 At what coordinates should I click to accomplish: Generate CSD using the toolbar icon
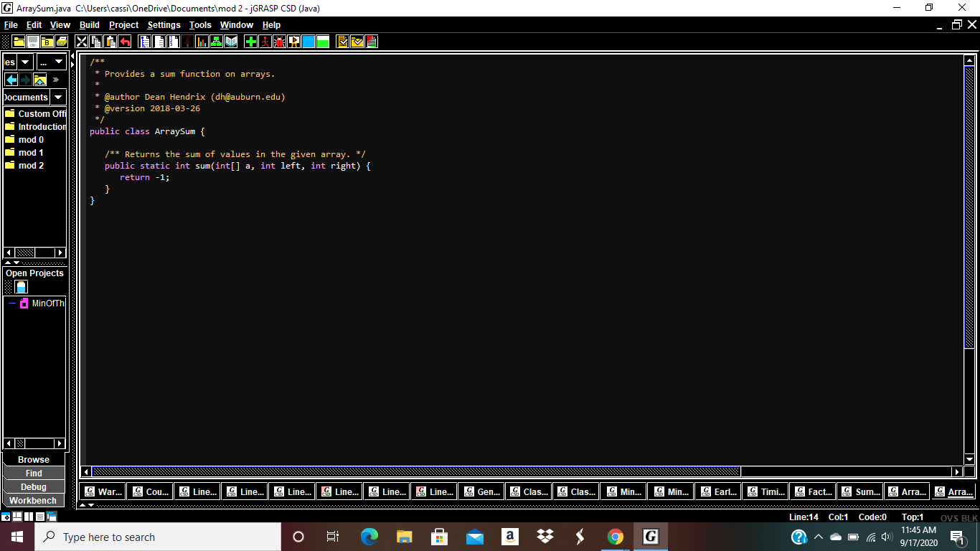coord(145,41)
